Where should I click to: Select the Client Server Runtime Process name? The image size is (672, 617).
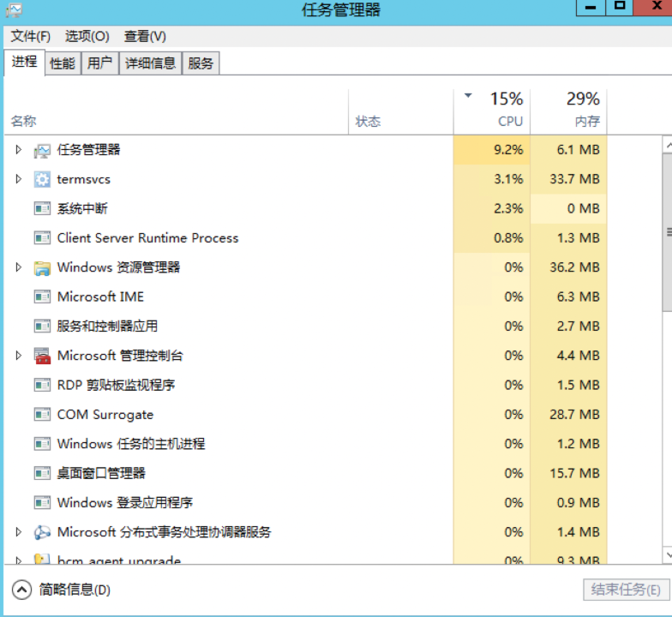click(147, 238)
